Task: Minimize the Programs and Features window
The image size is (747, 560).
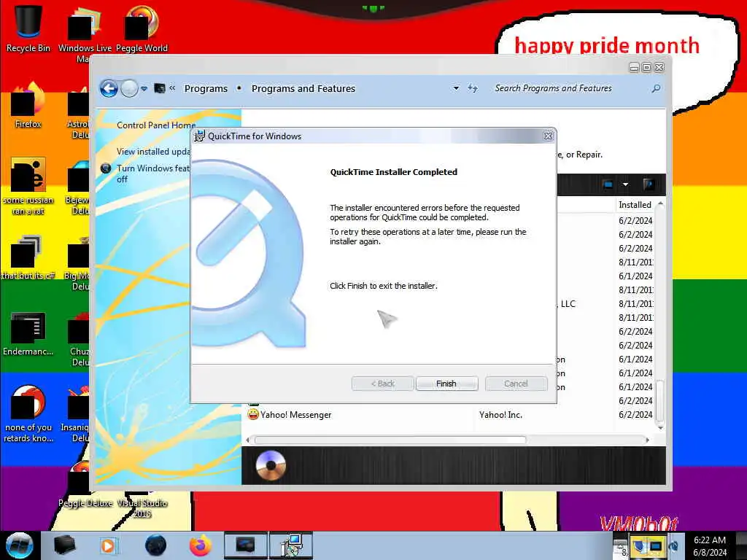Action: coord(634,68)
